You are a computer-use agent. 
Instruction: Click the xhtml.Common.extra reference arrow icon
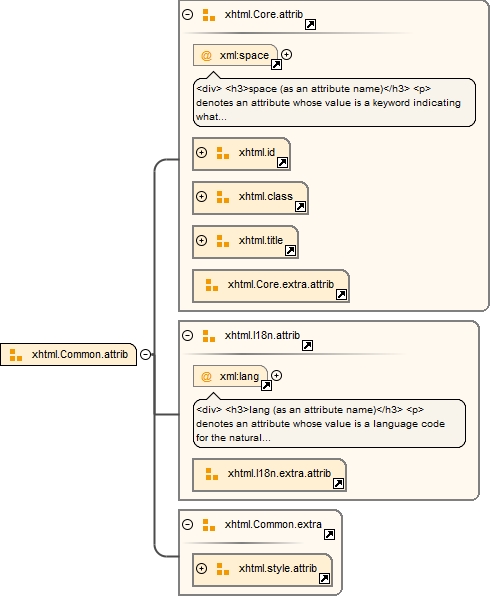(x=329, y=535)
